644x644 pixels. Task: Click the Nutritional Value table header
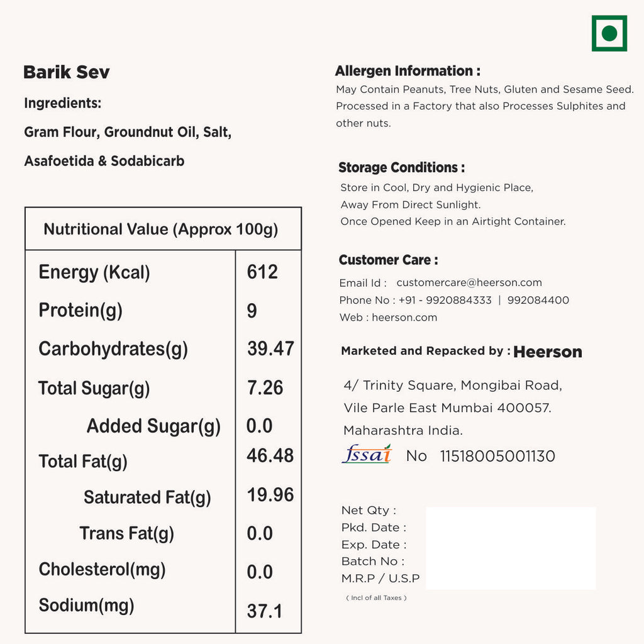(x=161, y=229)
